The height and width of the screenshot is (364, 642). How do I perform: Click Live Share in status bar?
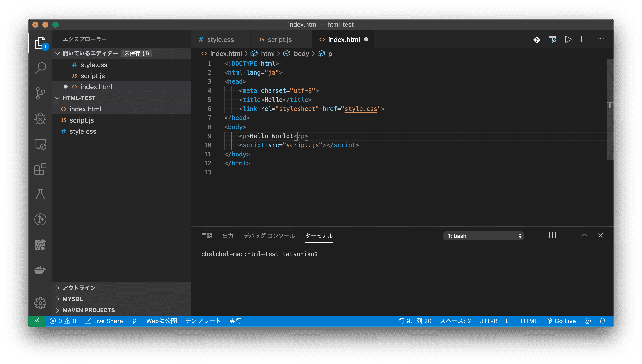tap(104, 321)
